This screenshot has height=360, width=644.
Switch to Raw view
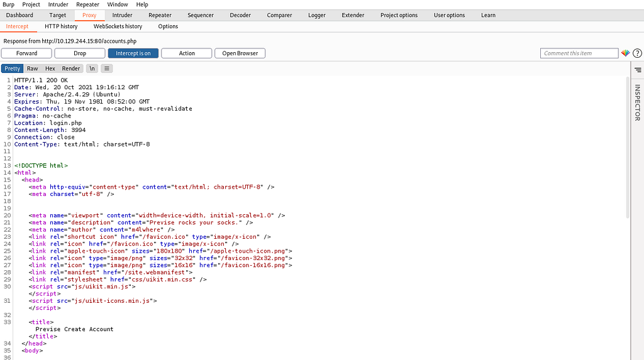click(x=33, y=68)
